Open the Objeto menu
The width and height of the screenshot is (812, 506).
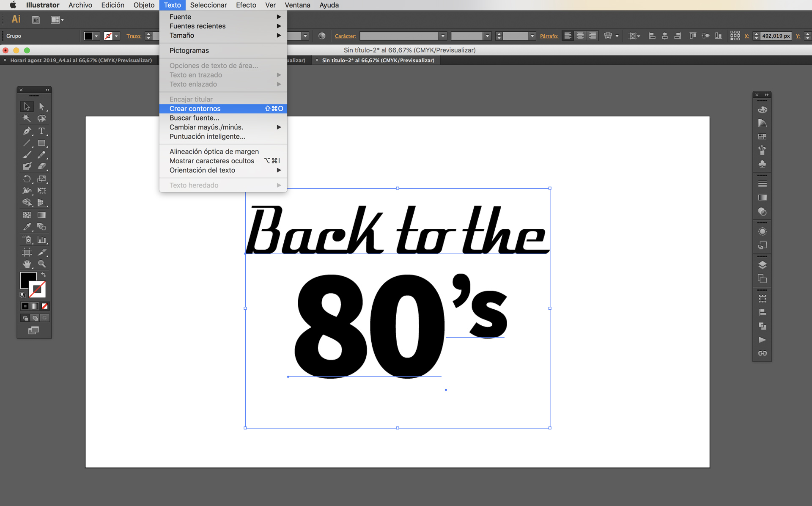[144, 5]
